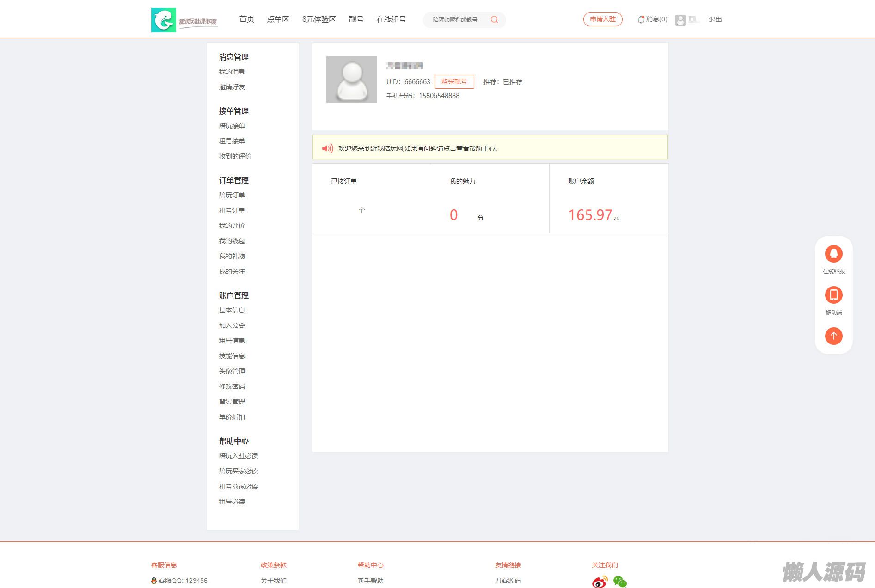Click the Weibo icon in footer

(x=600, y=582)
